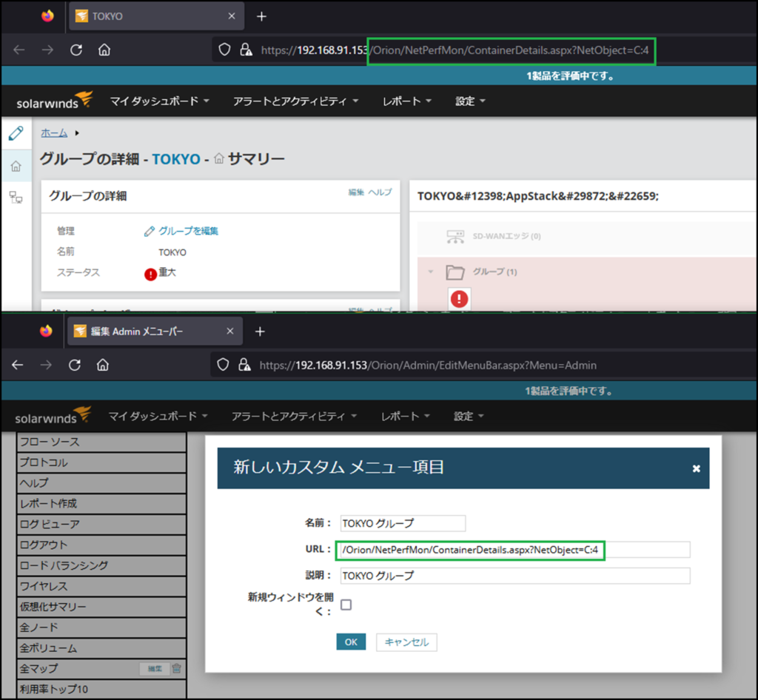758x700 pixels.
Task: Select フロー ソース in the menu item list
Action: tap(101, 442)
